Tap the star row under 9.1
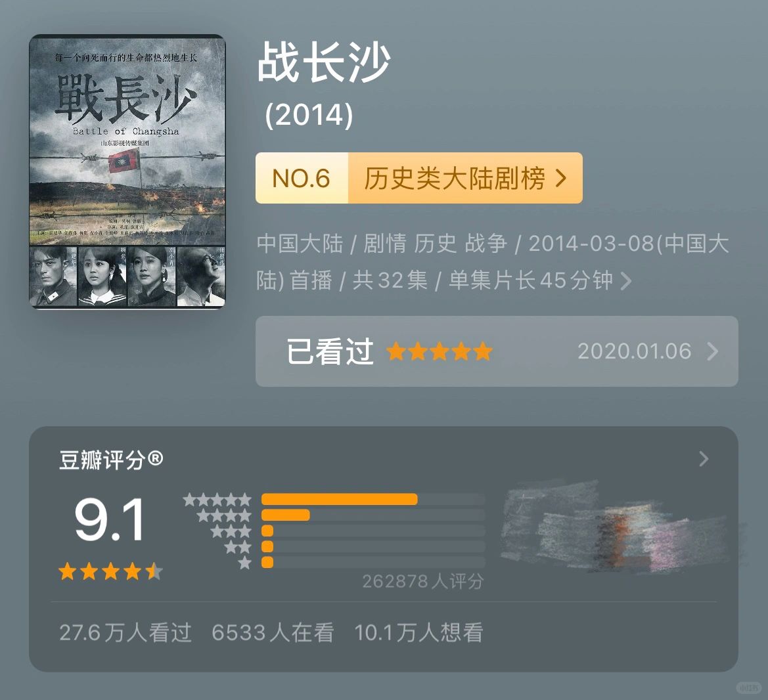Image resolution: width=768 pixels, height=700 pixels. [x=110, y=571]
